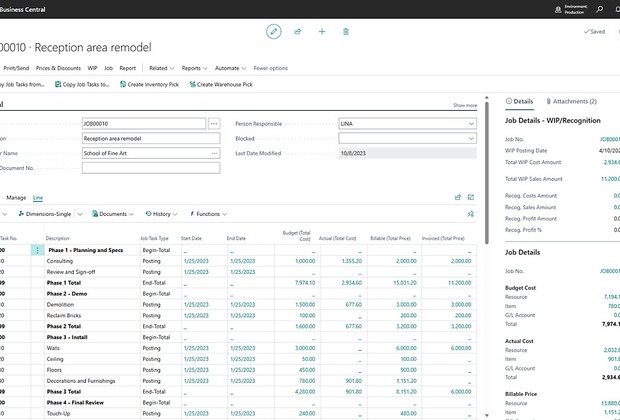Click Dimensions-Single action
The width and height of the screenshot is (620, 420).
(x=45, y=214)
